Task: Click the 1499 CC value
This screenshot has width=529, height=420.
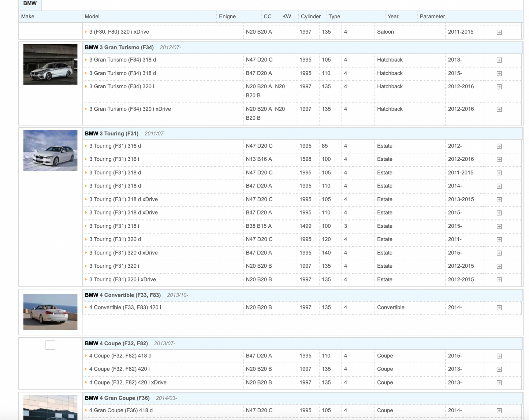Action: [x=305, y=226]
